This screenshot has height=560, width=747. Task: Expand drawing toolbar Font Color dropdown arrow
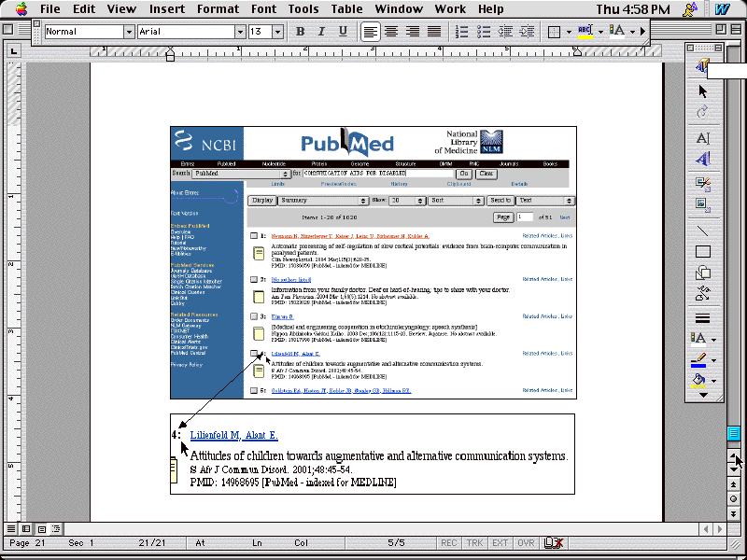point(713,340)
